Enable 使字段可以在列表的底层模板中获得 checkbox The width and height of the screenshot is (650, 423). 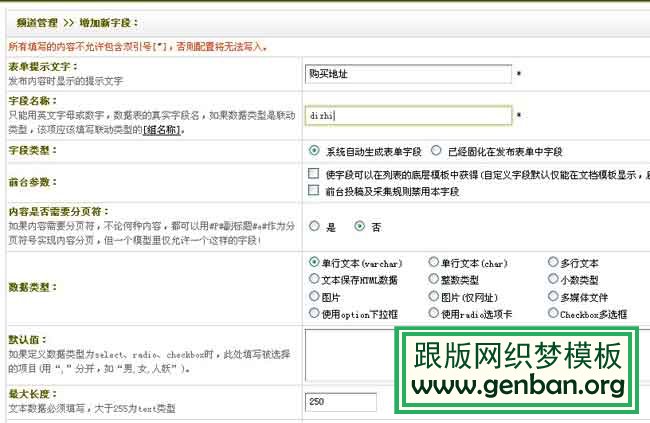(x=314, y=173)
